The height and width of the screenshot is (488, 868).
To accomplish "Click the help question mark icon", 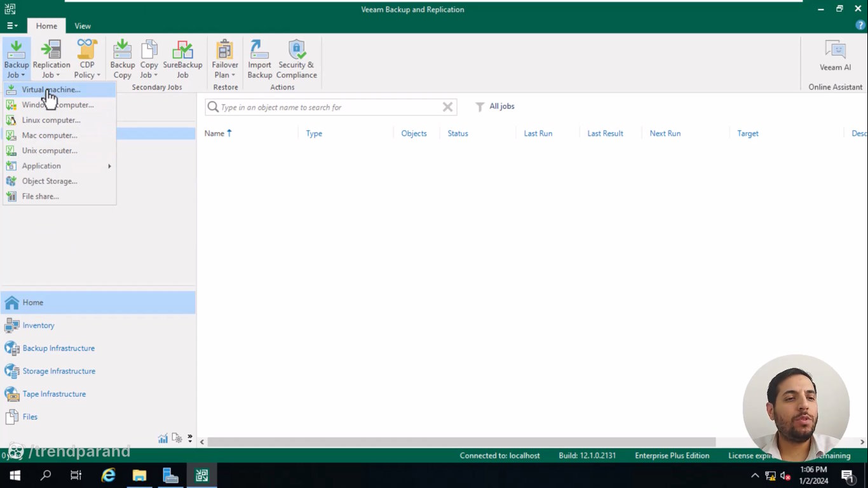I will pyautogui.click(x=860, y=25).
